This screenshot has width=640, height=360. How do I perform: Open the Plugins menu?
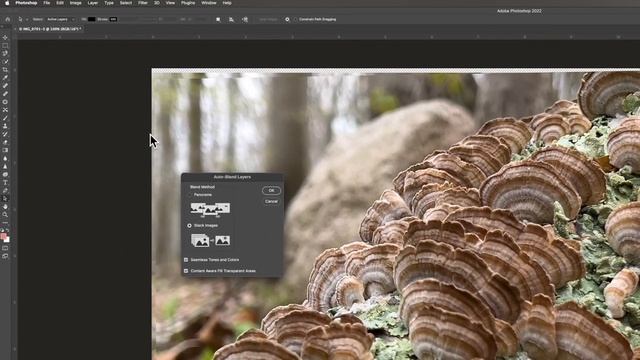(x=188, y=3)
